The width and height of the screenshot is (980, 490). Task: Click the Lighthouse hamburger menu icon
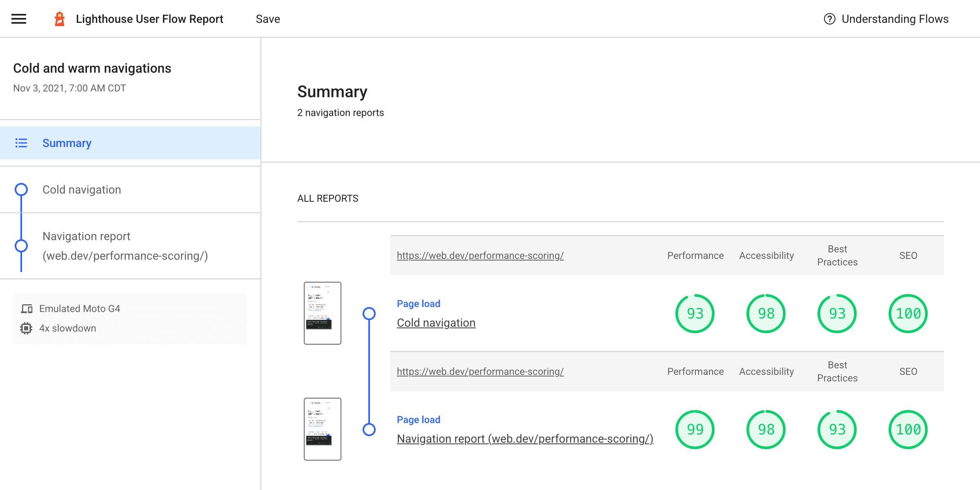coord(19,19)
